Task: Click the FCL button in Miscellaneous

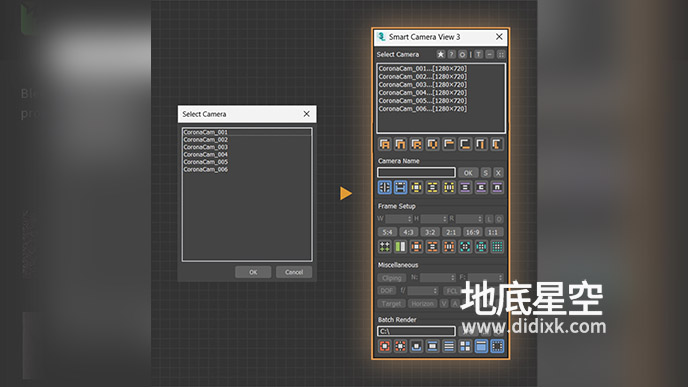Action: [452, 291]
